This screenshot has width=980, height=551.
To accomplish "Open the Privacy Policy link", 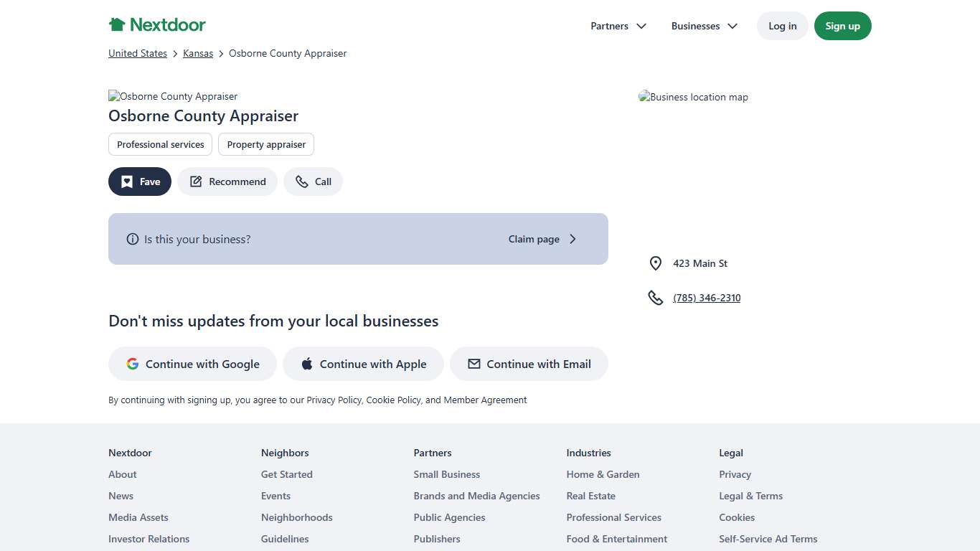I will [334, 400].
